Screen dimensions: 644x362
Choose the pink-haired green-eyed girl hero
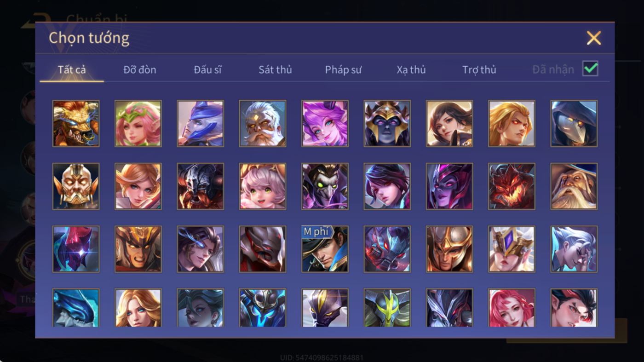click(x=263, y=186)
